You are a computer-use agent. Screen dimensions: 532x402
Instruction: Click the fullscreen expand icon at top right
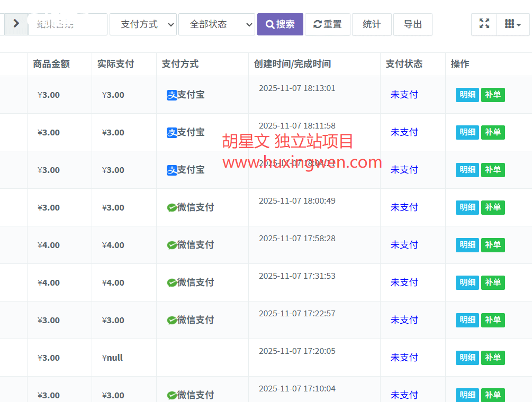pyautogui.click(x=483, y=24)
